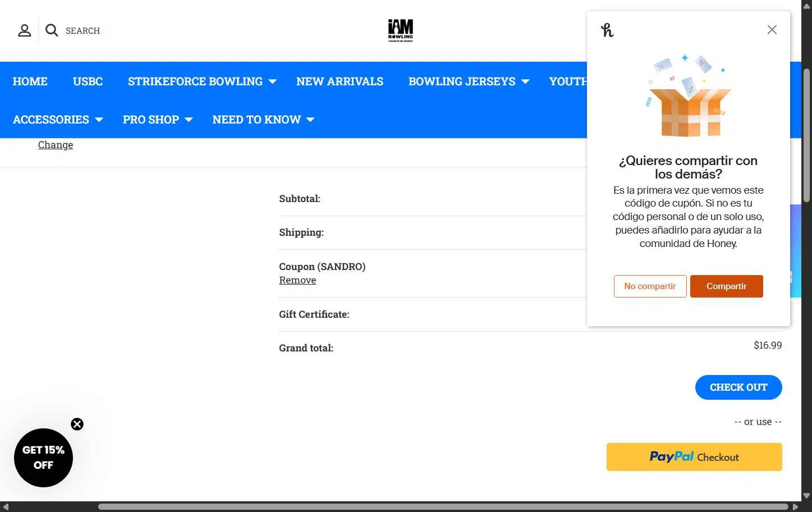The width and height of the screenshot is (812, 512).
Task: Open Bowling Jerseys menu
Action: pos(462,81)
